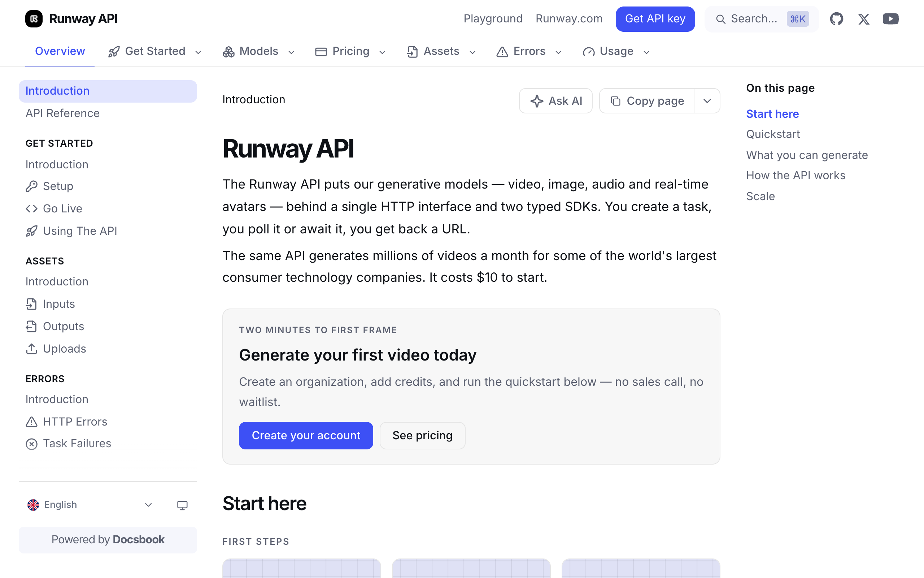This screenshot has height=578, width=924.
Task: Click Create your account button
Action: tap(306, 435)
